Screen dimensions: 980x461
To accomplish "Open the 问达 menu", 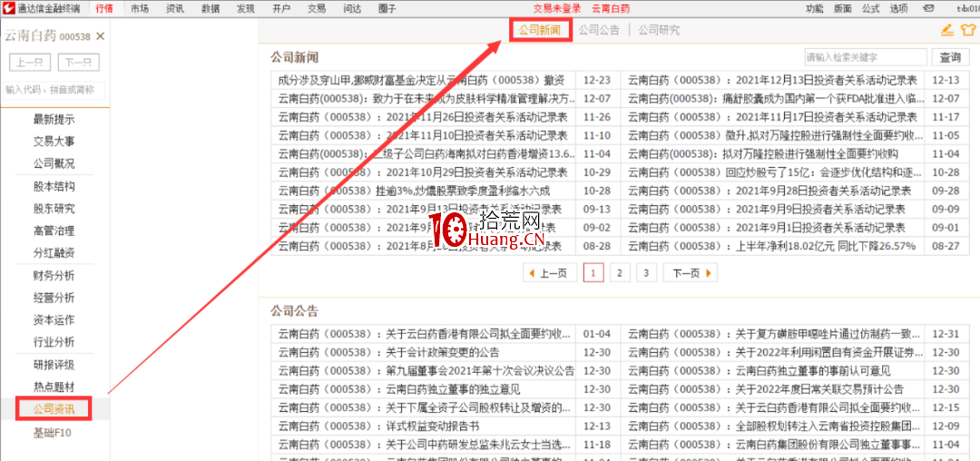I will [352, 9].
